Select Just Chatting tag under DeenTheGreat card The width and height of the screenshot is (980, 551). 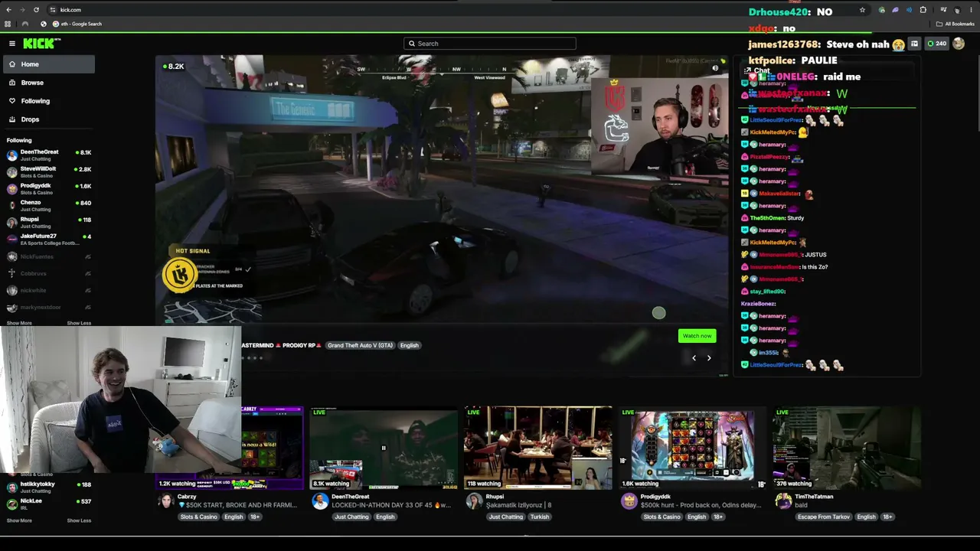coord(351,517)
